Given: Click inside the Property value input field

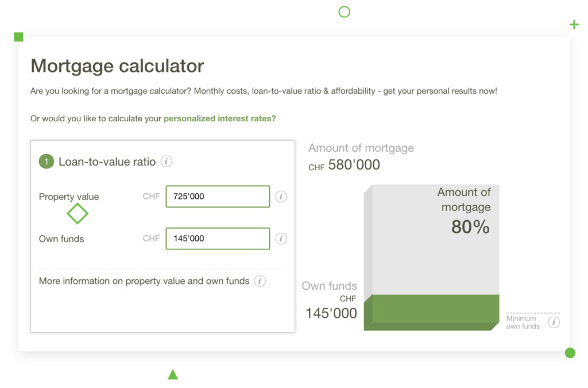Looking at the screenshot, I should 217,196.
